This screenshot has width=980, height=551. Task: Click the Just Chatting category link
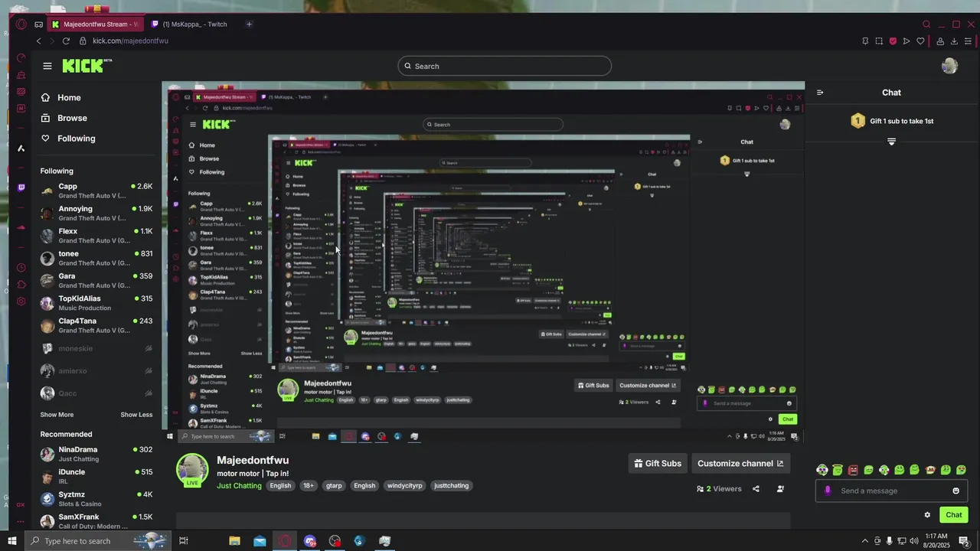pos(239,486)
